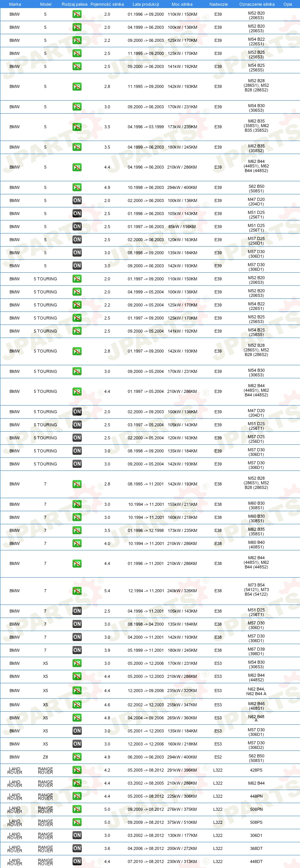Click the ON icon in BMW X5 160kW / 218KM row
The height and width of the screenshot is (868, 300).
pos(77,744)
